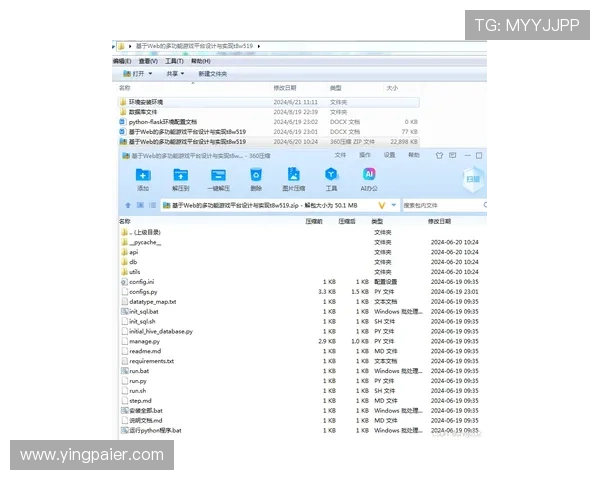This screenshot has width=600, height=480.
Task: Sort by 类型 column in archive list
Action: 377,221
